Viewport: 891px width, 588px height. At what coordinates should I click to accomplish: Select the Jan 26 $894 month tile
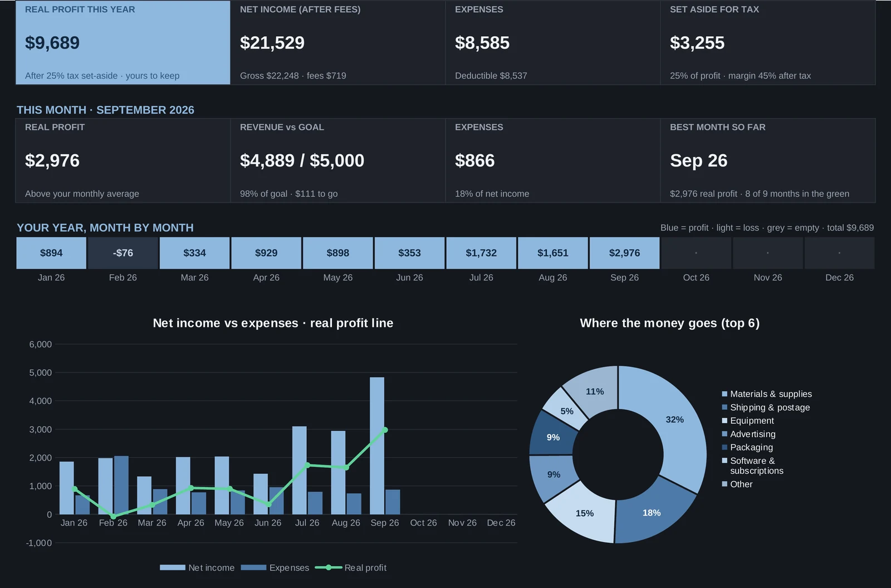(51, 253)
